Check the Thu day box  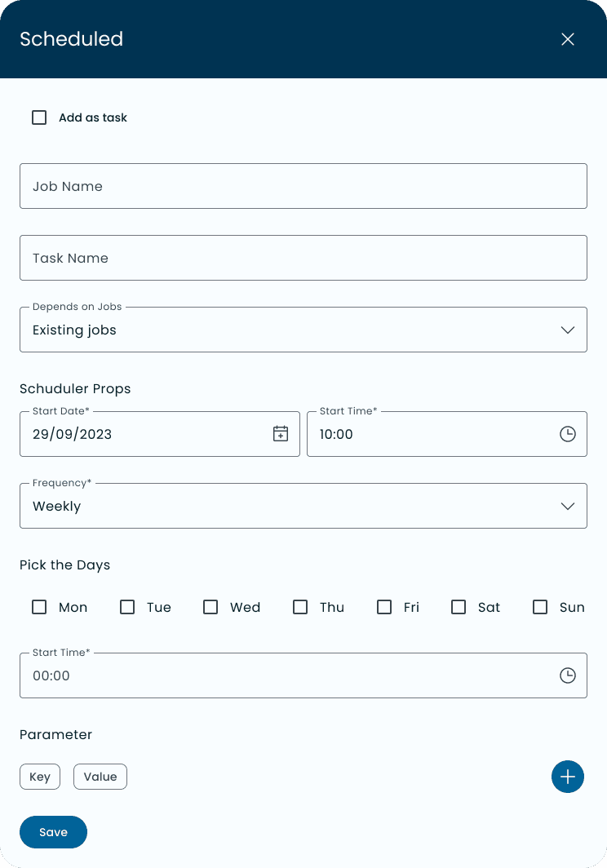click(300, 607)
